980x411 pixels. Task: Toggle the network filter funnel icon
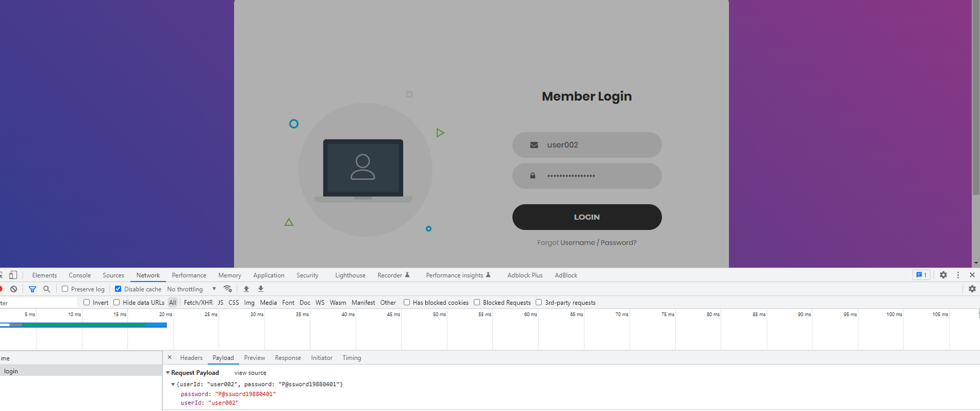[32, 289]
